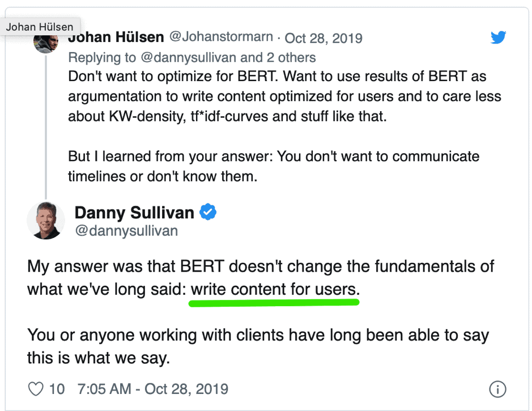Click the Twitter bird logo
This screenshot has width=532, height=411.
click(x=498, y=37)
